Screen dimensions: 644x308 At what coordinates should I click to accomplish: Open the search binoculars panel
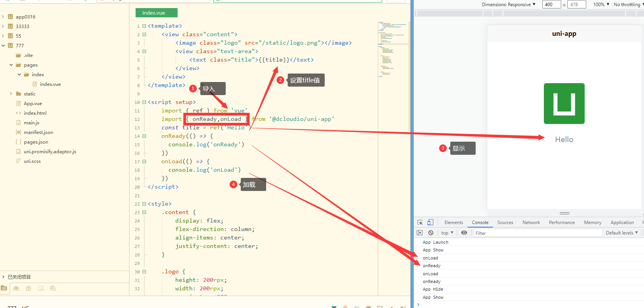[16, 288]
